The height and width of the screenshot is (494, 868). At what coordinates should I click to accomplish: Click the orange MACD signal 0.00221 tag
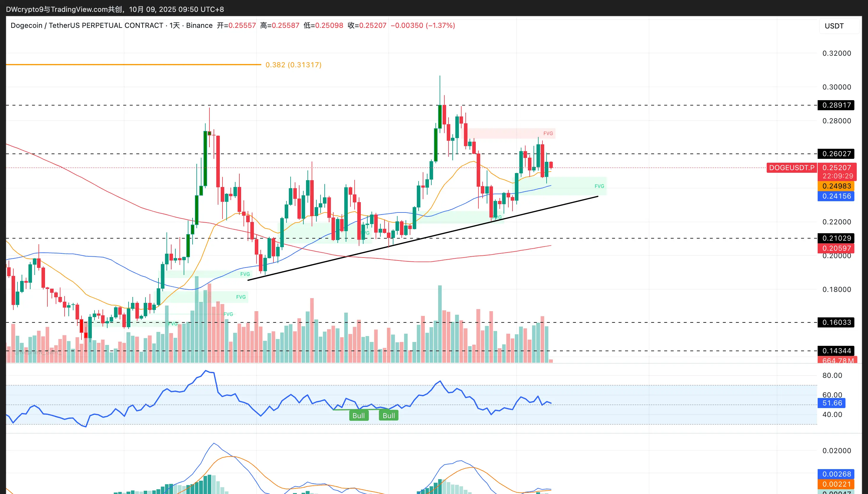(x=836, y=484)
